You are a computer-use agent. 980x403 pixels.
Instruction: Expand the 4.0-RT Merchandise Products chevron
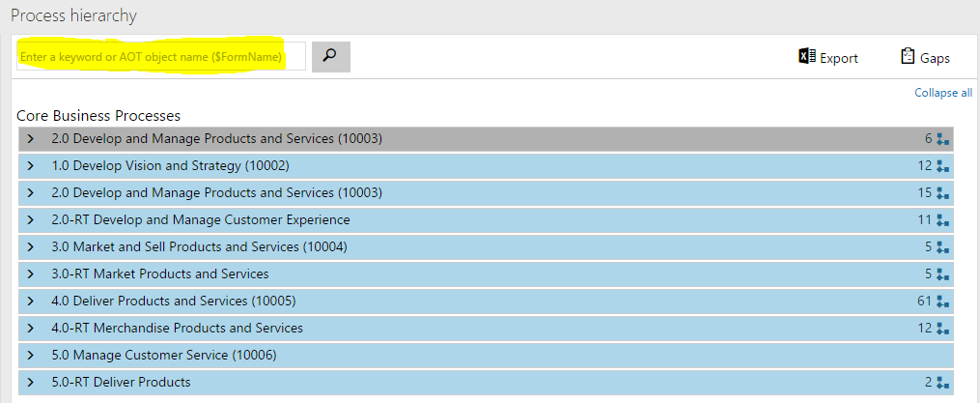(x=31, y=329)
